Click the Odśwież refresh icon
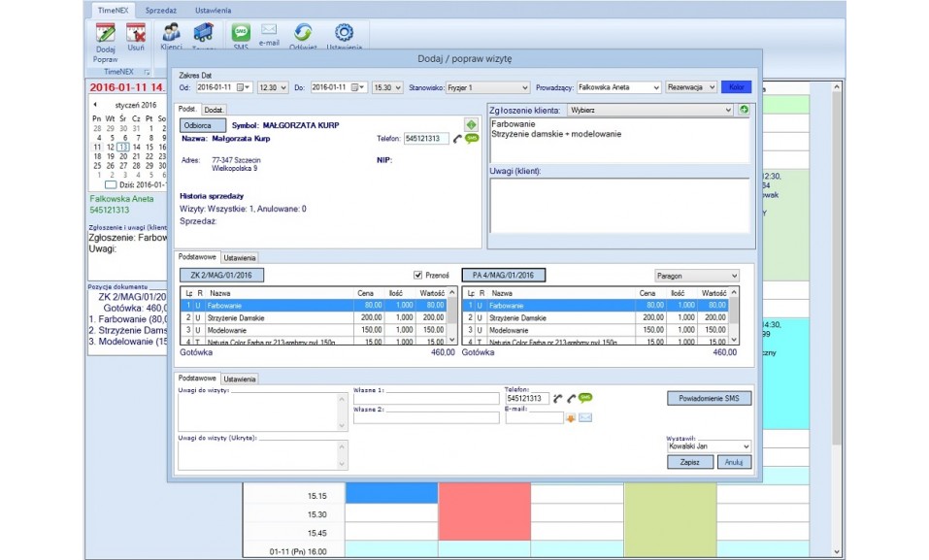This screenshot has width=929, height=560. [x=302, y=32]
